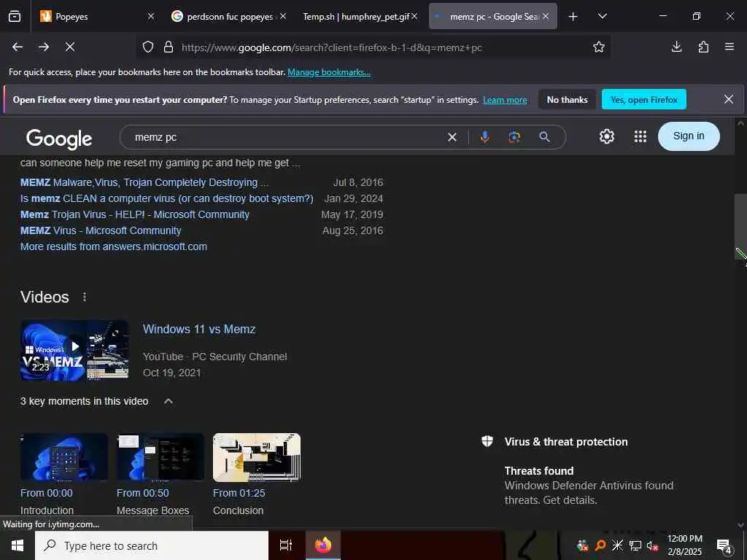
Task: Open Introduction key moment thumbnail
Action: click(64, 457)
